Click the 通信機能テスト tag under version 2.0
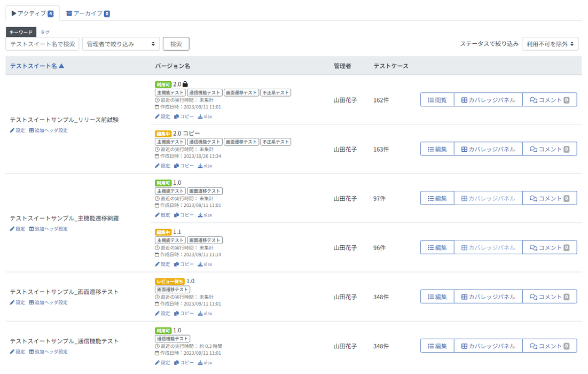 [205, 93]
